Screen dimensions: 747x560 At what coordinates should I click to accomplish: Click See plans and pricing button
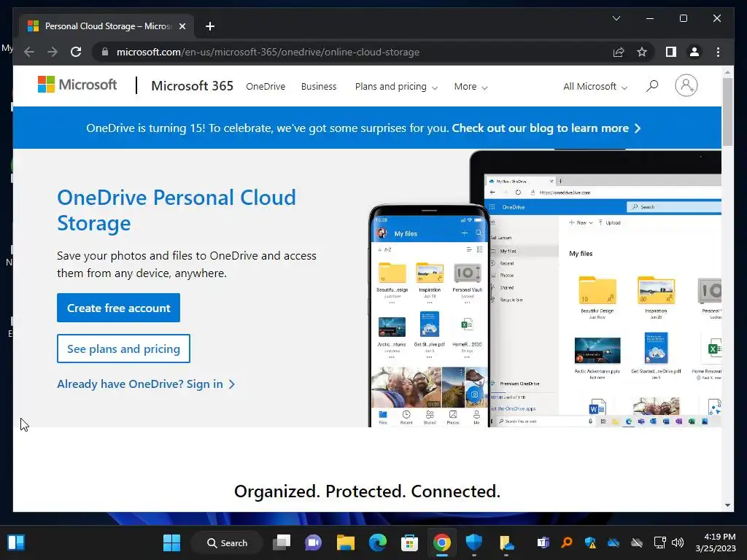pyautogui.click(x=123, y=349)
